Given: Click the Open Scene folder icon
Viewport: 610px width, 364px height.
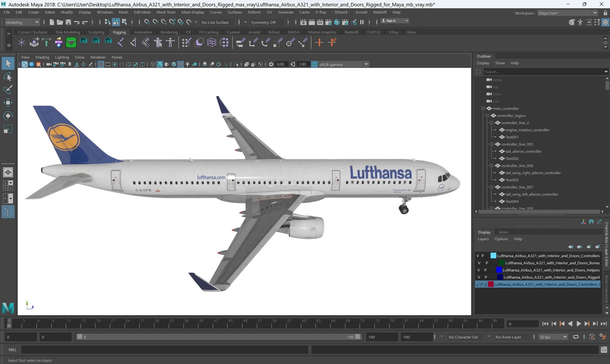Looking at the screenshot, I should click(60, 22).
